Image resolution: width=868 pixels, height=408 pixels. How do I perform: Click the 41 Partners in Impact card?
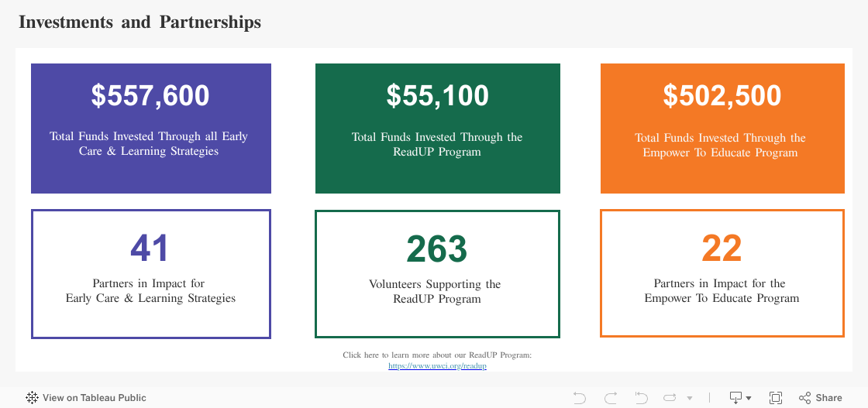click(150, 273)
